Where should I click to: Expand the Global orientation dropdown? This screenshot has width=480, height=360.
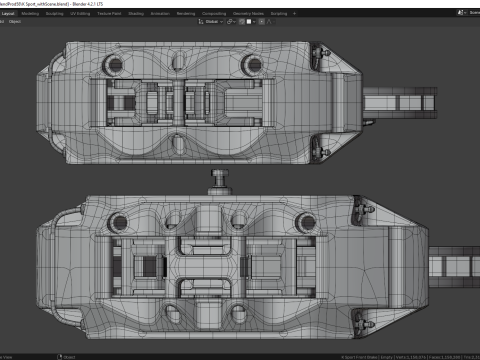(214, 22)
